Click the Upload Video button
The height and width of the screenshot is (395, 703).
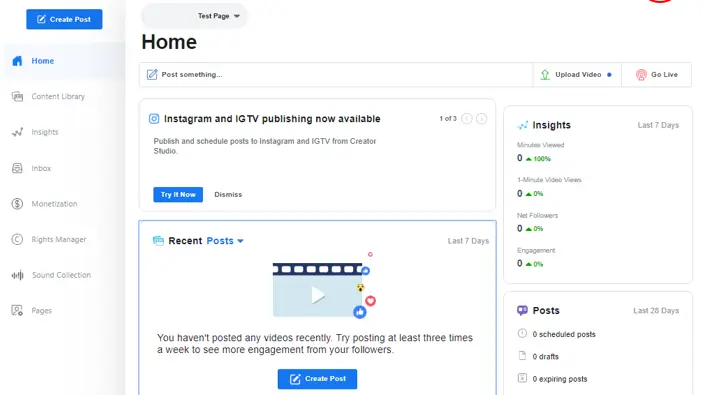pos(577,75)
